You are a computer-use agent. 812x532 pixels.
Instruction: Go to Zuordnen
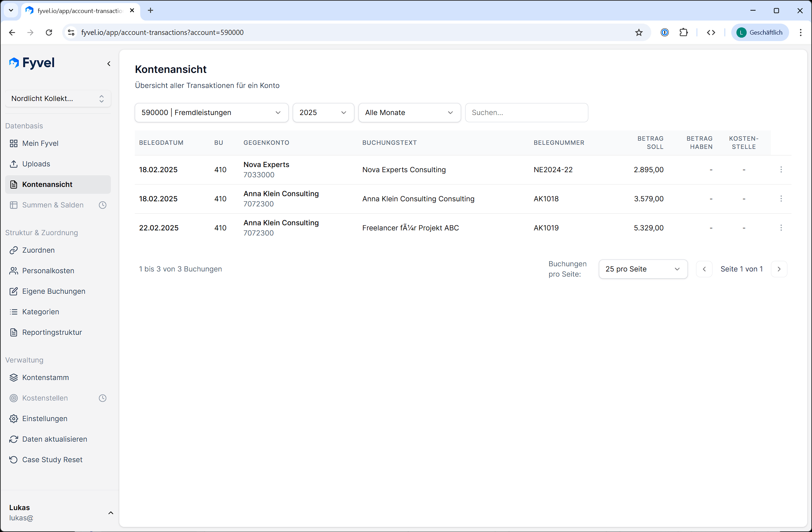(58, 250)
